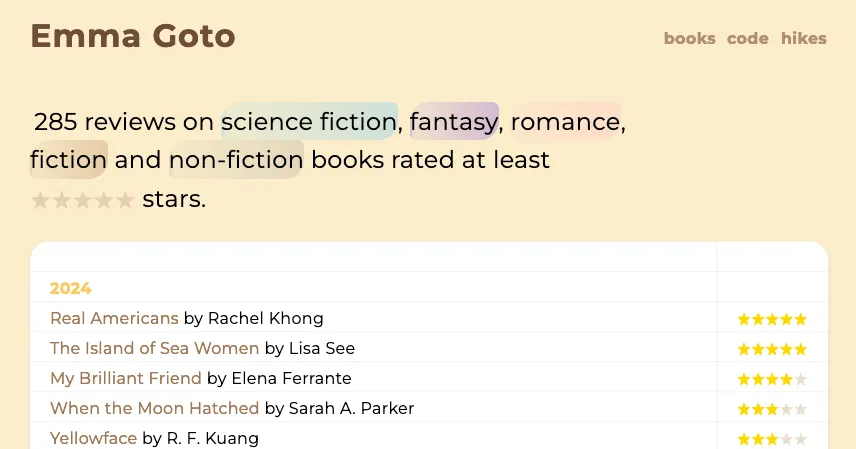Click the 2024 year heading

pyautogui.click(x=70, y=289)
